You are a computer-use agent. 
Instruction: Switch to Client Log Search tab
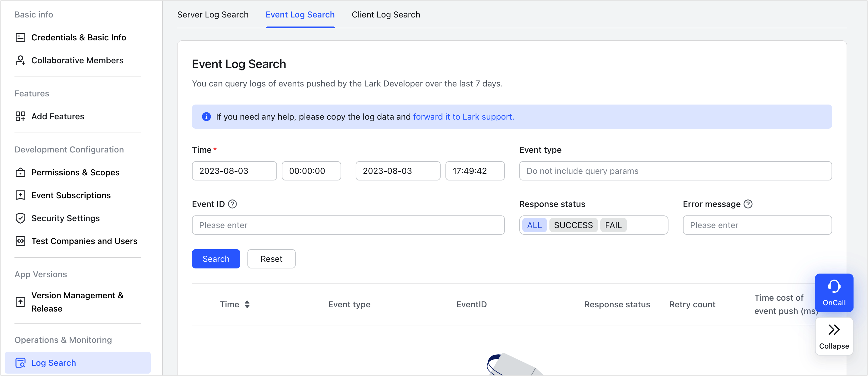(385, 14)
